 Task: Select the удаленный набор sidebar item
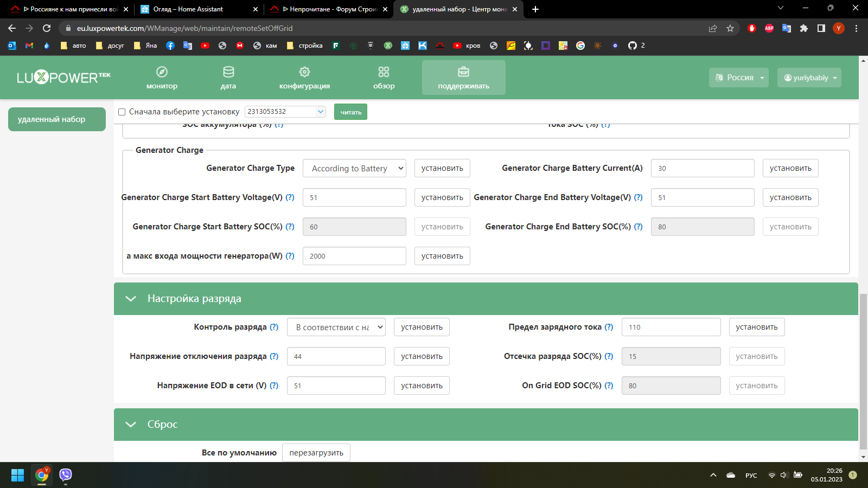(57, 119)
